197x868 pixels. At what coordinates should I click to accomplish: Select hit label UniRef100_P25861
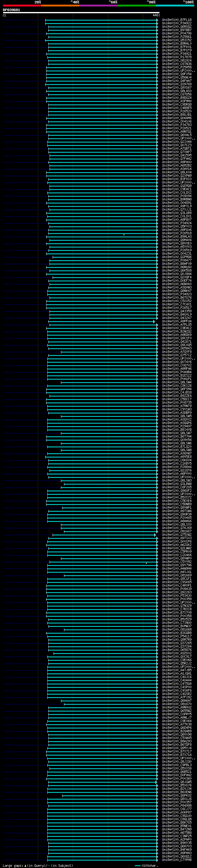(176, 37)
